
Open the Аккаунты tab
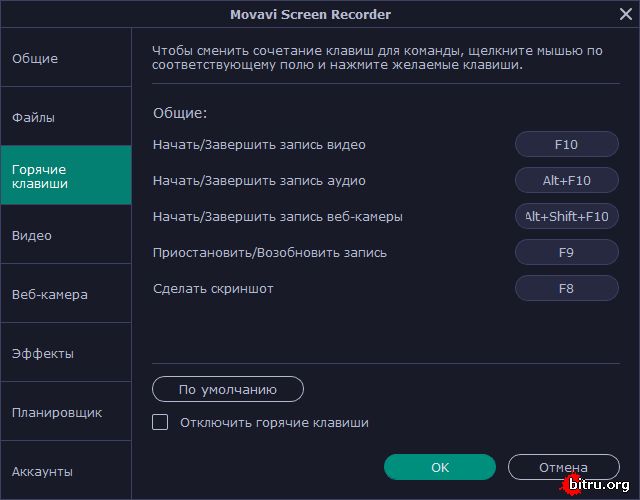(x=66, y=470)
